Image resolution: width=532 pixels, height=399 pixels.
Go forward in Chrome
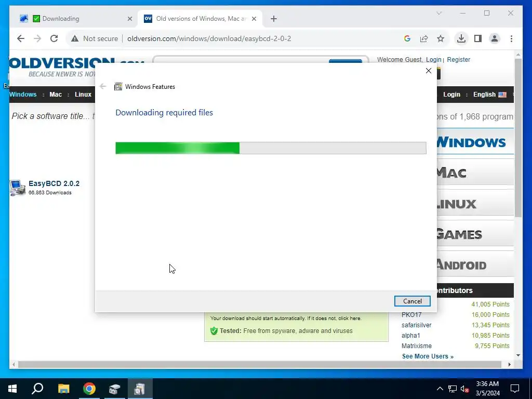(37, 38)
